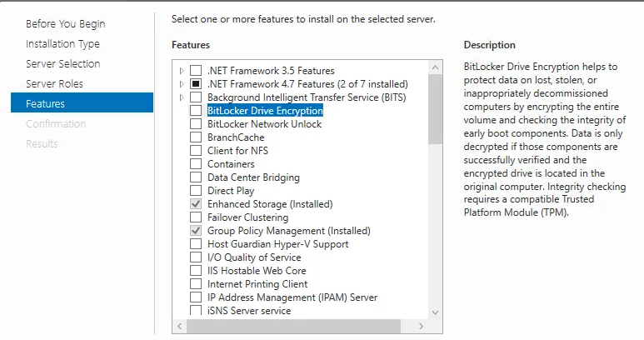
Task: Expand Background Intelligent Transfer Service tree node
Action: (x=182, y=97)
